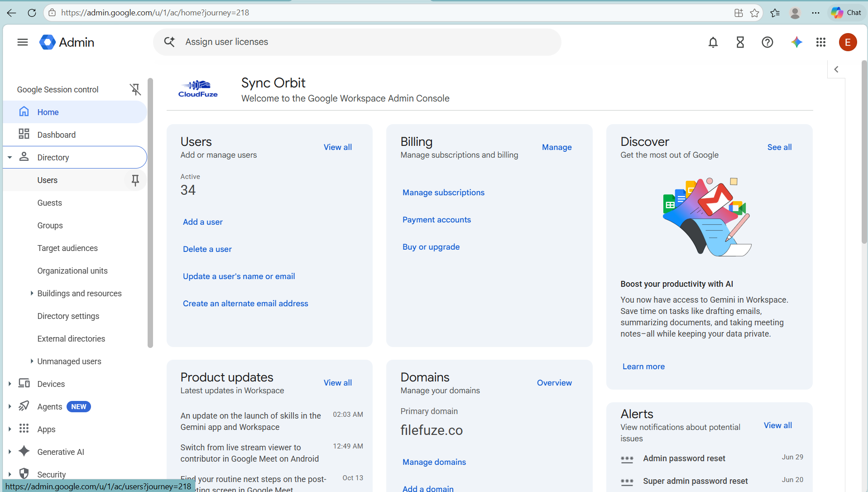Unpin Google Session control shortcut
The width and height of the screenshot is (868, 492).
pos(135,89)
